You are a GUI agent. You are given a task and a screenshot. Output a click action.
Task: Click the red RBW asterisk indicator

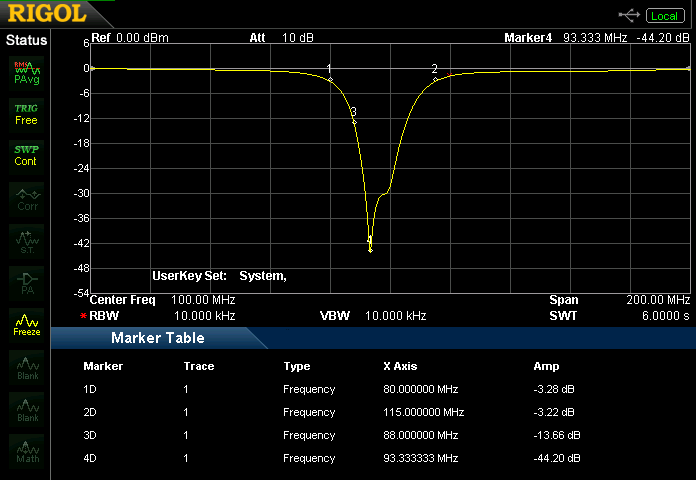click(x=83, y=316)
